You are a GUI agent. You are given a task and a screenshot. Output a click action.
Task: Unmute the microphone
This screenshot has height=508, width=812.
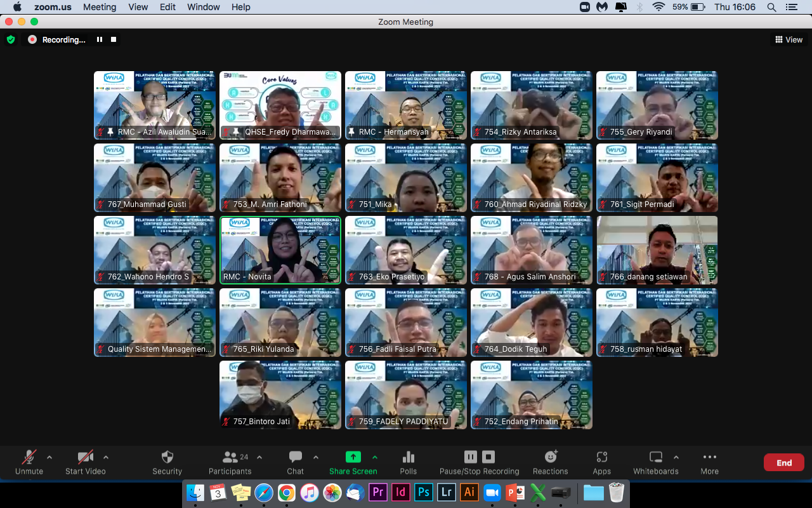click(x=29, y=458)
